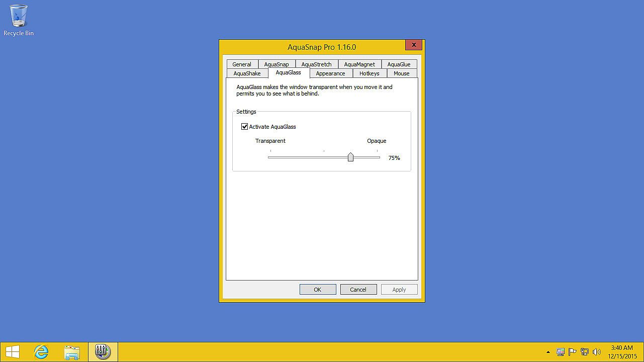Go to the AquaGlue tab
Viewport: 644px width, 362px height.
pos(399,64)
